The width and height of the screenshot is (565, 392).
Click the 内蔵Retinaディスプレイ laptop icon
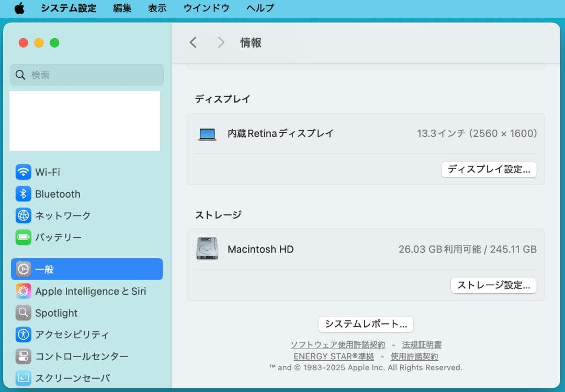[207, 133]
